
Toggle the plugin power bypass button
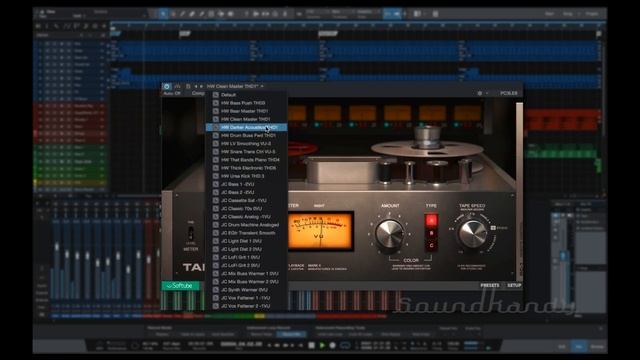tap(167, 87)
